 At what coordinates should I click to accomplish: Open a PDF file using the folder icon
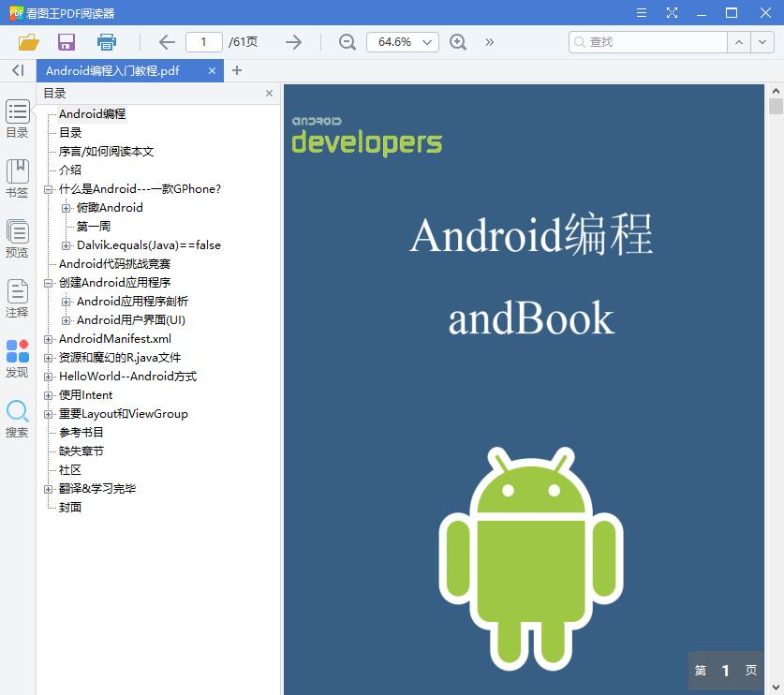(27, 42)
